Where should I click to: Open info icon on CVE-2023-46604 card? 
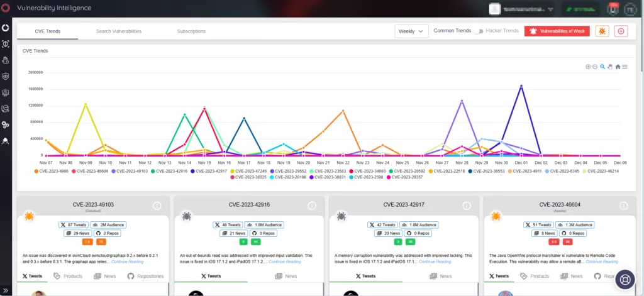(623, 206)
